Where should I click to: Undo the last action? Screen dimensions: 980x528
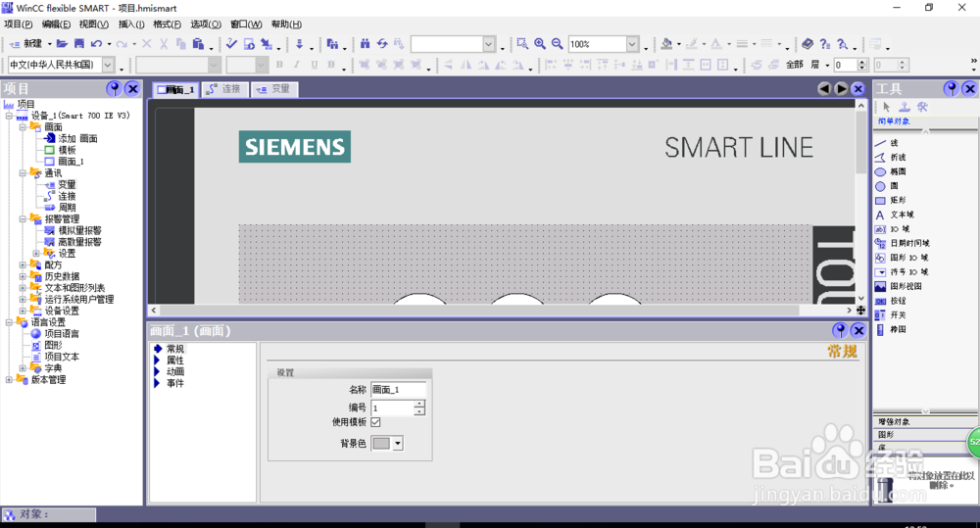tap(96, 44)
